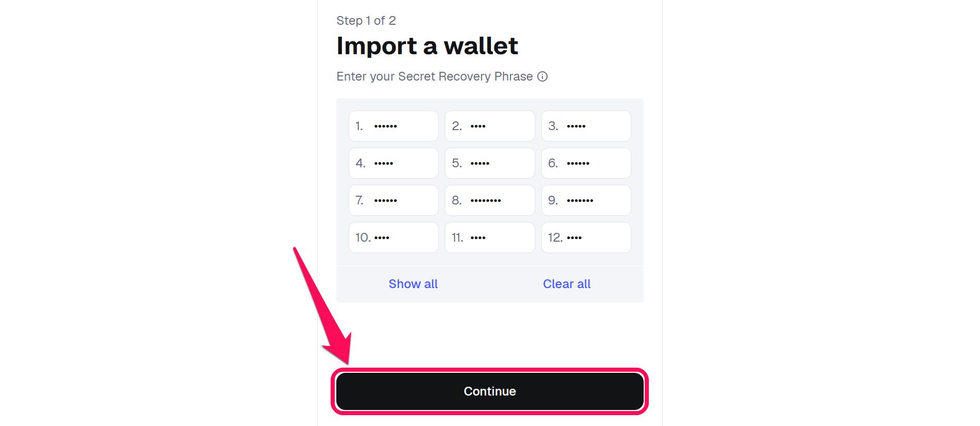This screenshot has width=980, height=426.
Task: Select recovery word field number 12
Action: coord(586,238)
